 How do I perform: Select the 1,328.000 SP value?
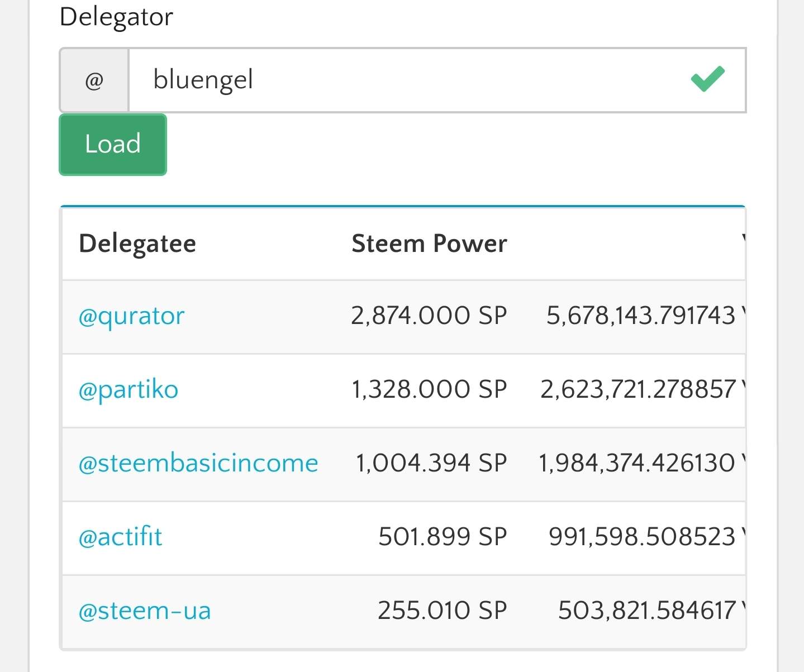click(x=429, y=389)
